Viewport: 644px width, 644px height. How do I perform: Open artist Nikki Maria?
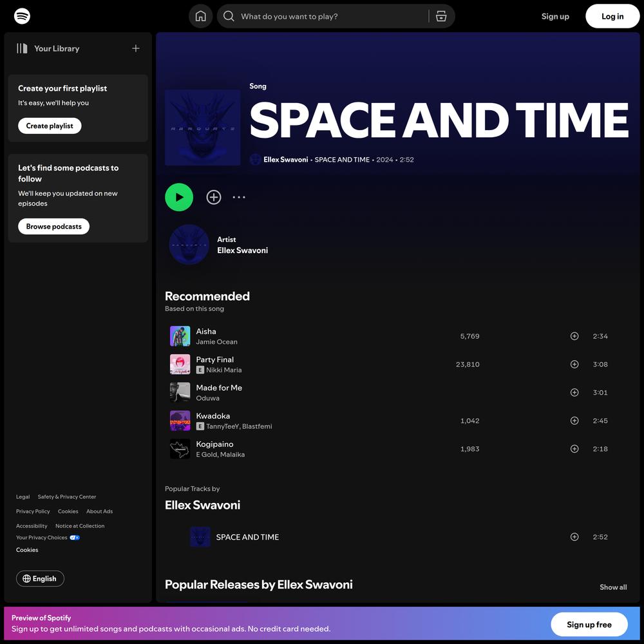click(224, 370)
